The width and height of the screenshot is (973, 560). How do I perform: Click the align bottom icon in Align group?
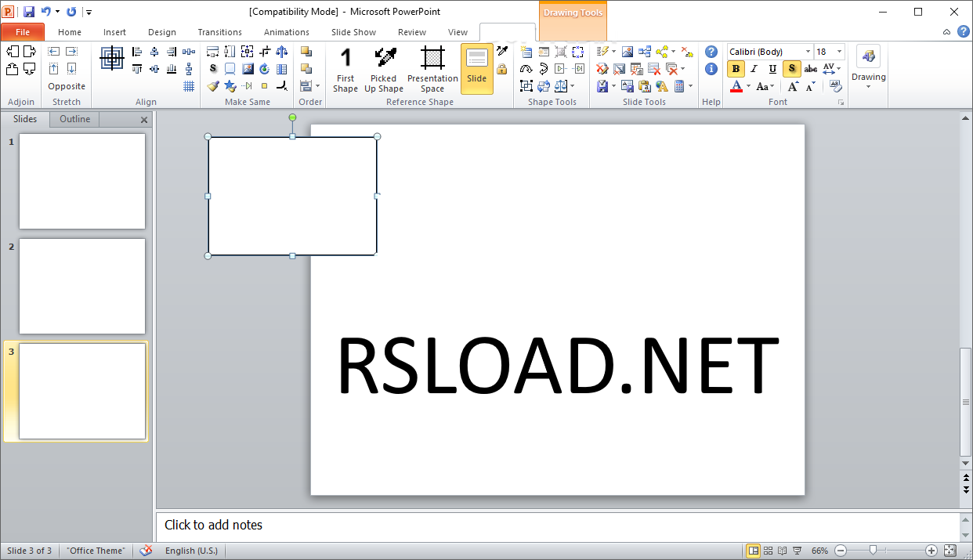(x=172, y=69)
